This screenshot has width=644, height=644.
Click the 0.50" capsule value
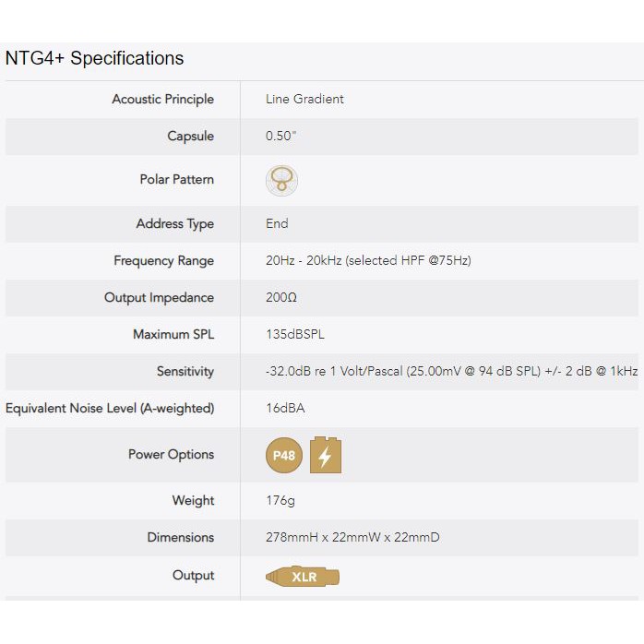click(x=280, y=137)
